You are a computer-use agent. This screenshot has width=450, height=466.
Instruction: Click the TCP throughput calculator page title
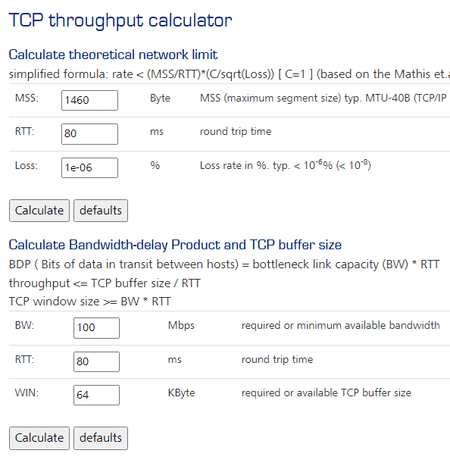[120, 21]
